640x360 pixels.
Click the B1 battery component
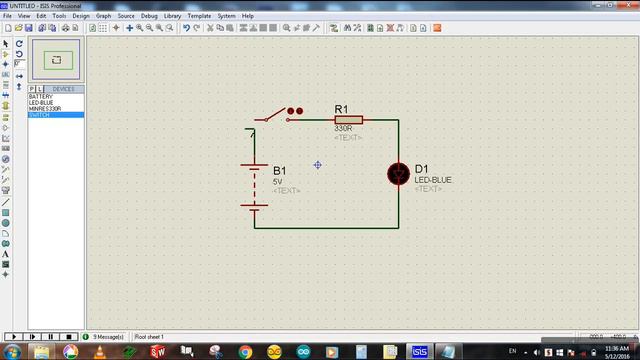click(x=254, y=187)
